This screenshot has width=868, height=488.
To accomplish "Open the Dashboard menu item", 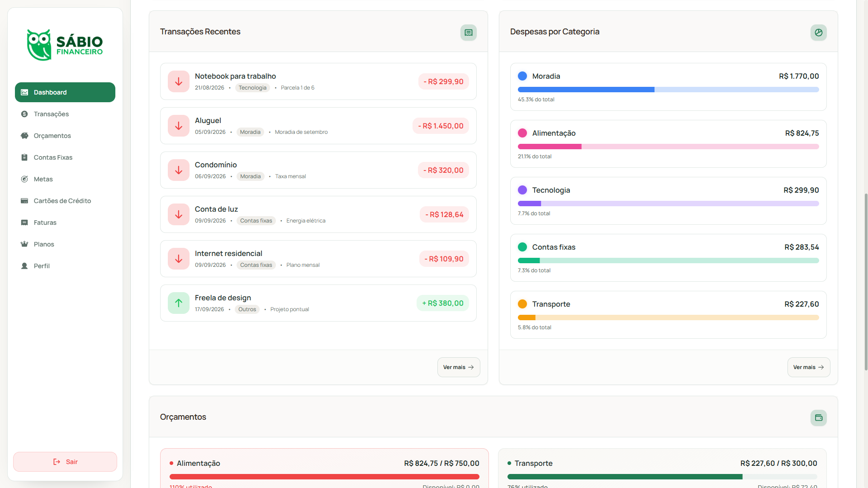I will [x=65, y=92].
